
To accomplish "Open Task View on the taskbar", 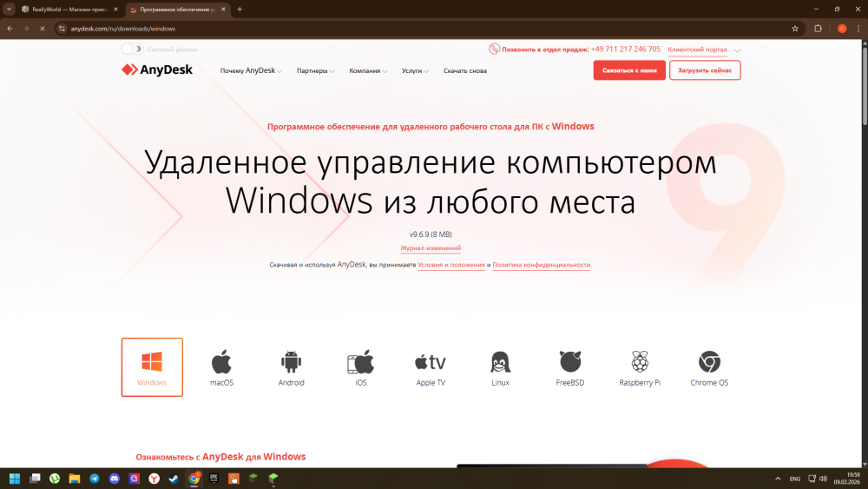I will click(35, 479).
